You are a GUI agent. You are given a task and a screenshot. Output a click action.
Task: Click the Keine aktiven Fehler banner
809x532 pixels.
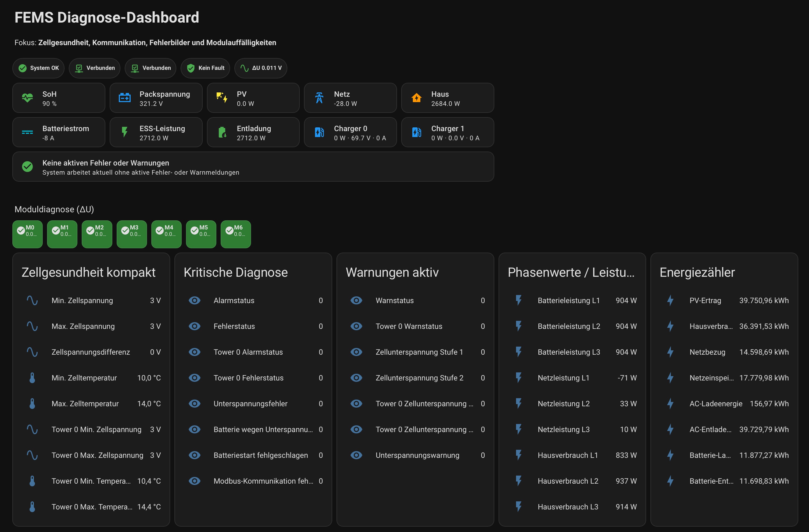coord(253,167)
